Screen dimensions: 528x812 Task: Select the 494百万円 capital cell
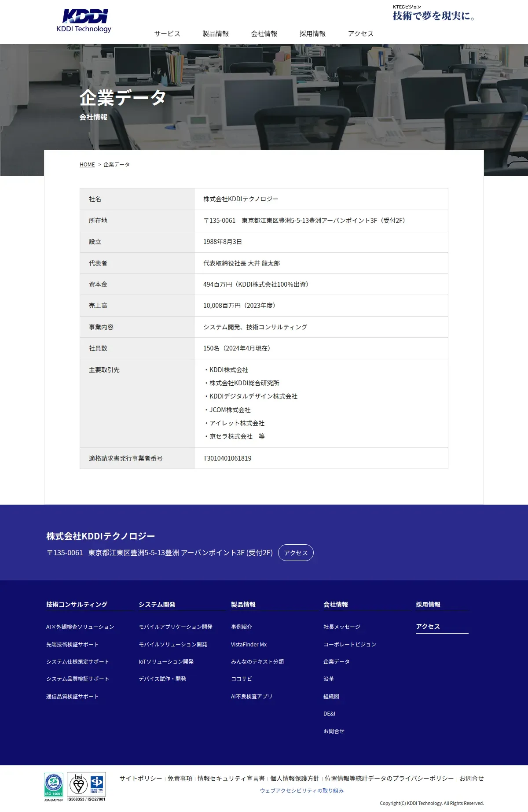point(321,284)
